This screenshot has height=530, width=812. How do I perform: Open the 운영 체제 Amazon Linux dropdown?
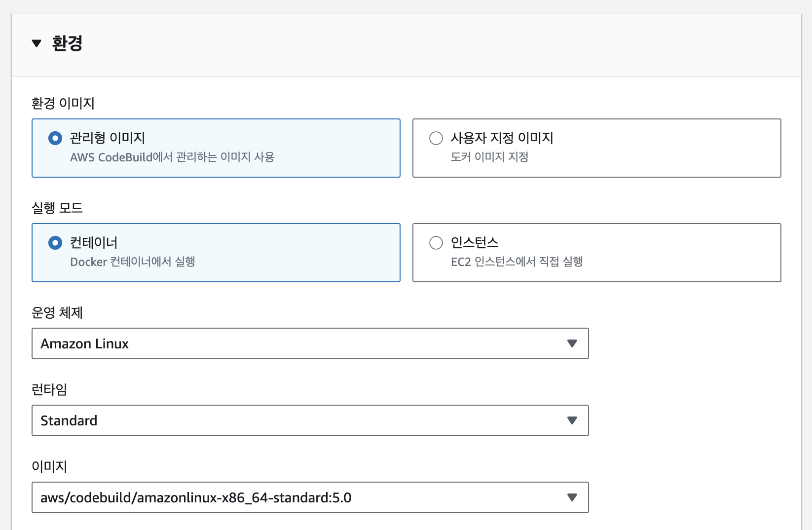click(x=296, y=343)
